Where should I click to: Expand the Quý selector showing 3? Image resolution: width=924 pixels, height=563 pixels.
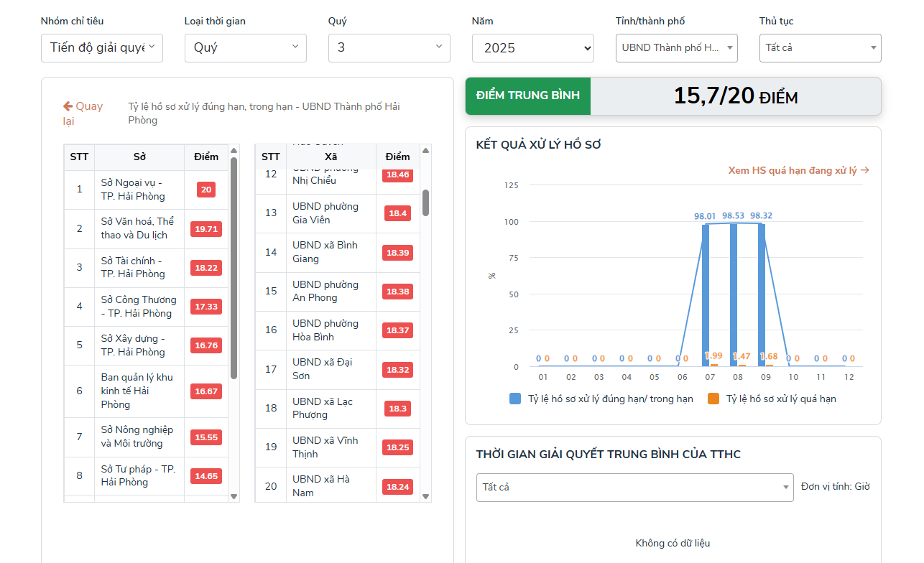[x=389, y=48]
